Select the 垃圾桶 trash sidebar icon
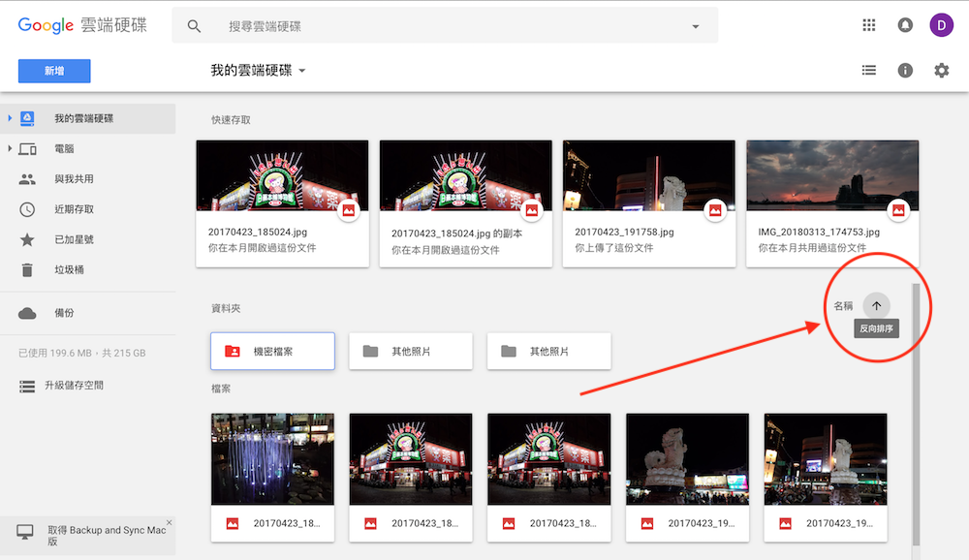The height and width of the screenshot is (560, 969). pos(30,268)
